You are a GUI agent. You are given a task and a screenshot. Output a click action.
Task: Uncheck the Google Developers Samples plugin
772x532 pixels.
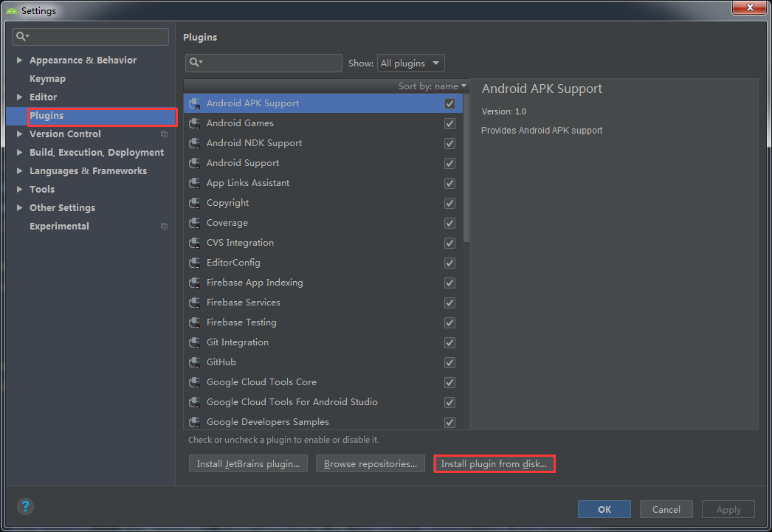coord(449,422)
